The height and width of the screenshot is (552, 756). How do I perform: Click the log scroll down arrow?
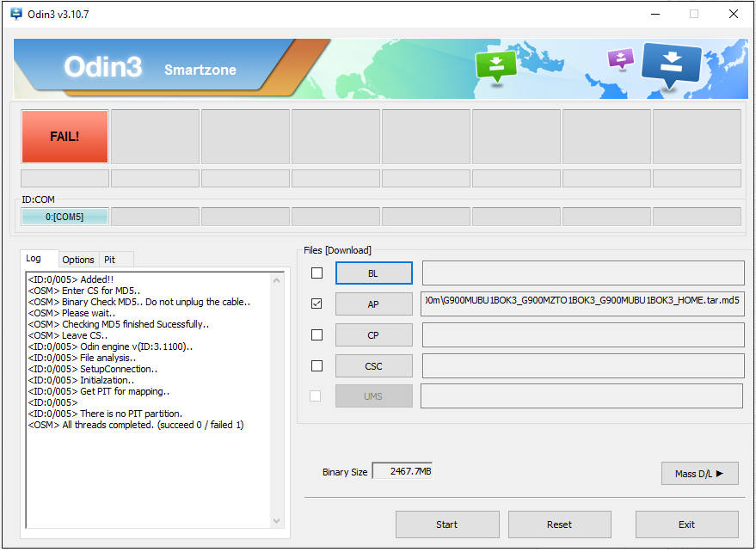(x=276, y=521)
